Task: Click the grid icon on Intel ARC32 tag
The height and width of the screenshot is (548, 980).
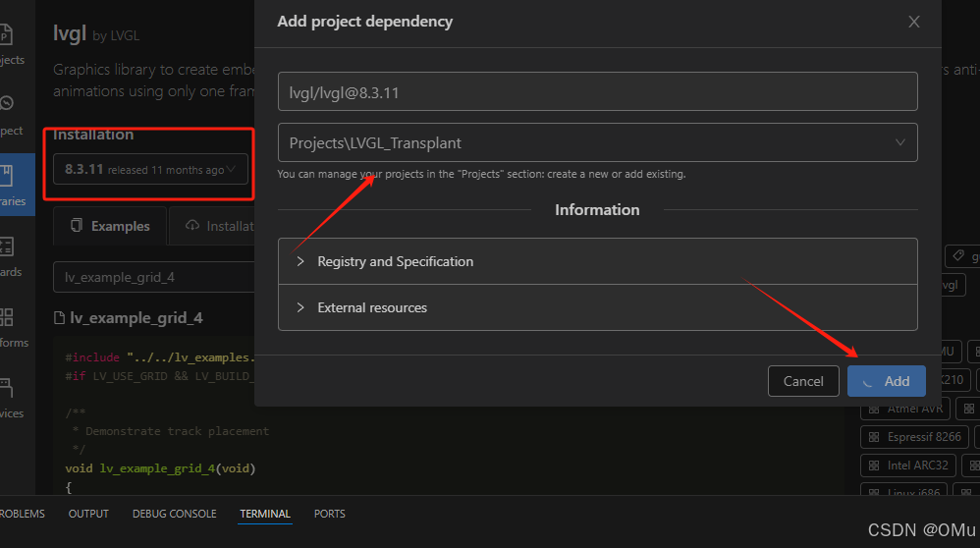Action: pos(874,466)
